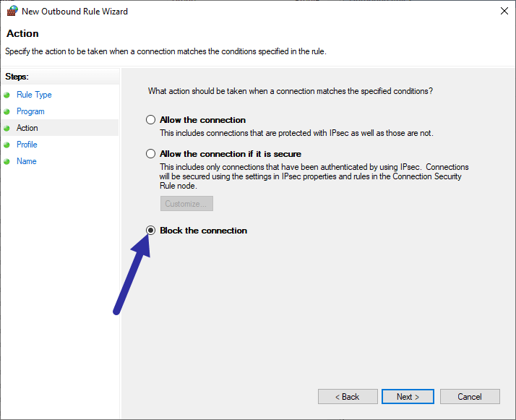516x420 pixels.
Task: Select the Allow the connection radio button
Action: pos(151,119)
